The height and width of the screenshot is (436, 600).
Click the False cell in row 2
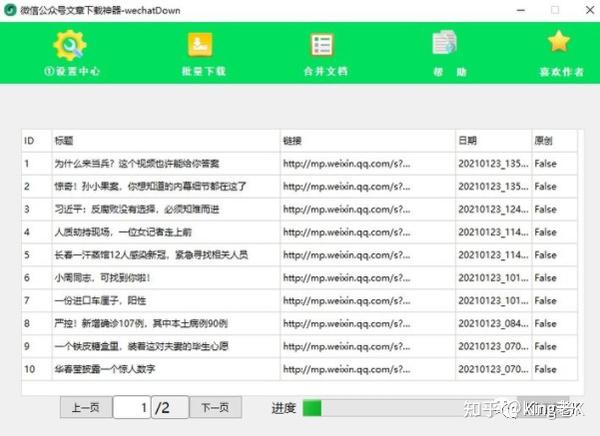(x=554, y=187)
